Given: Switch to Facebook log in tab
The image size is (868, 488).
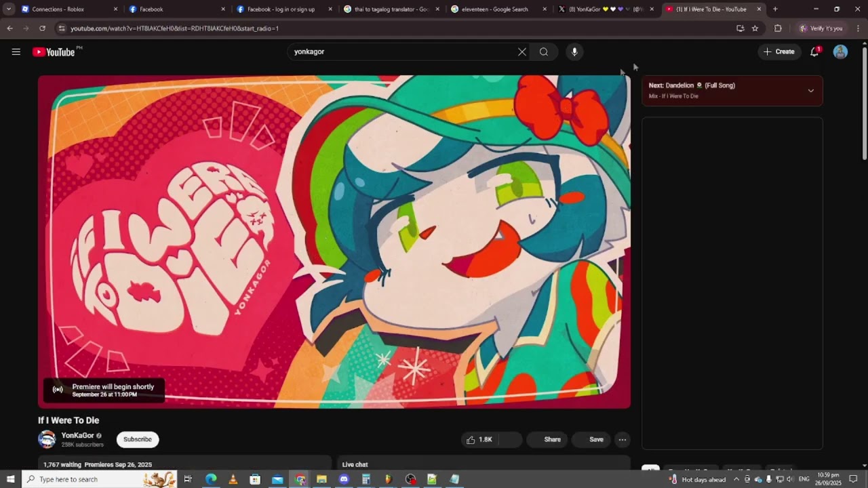Looking at the screenshot, I should [x=284, y=9].
